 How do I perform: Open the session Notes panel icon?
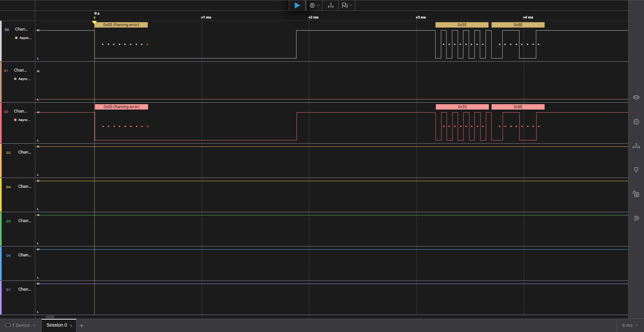pos(636,218)
